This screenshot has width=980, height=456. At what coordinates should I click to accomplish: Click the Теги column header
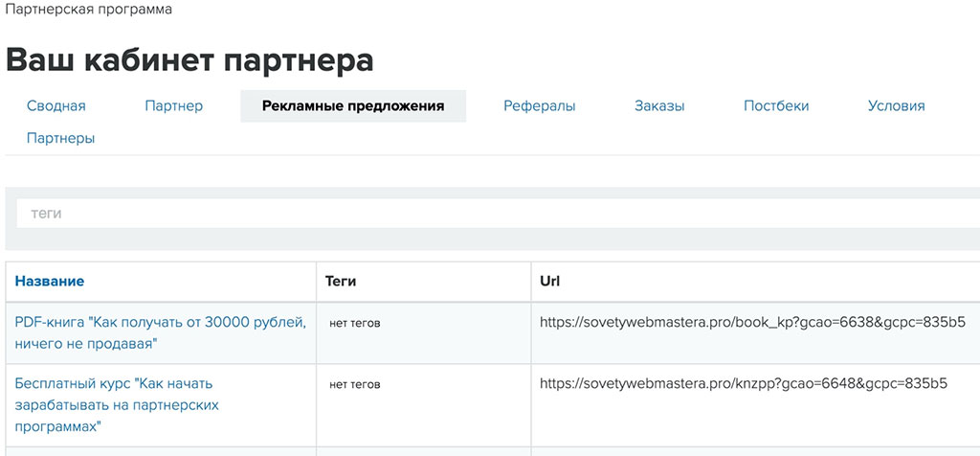pos(341,282)
